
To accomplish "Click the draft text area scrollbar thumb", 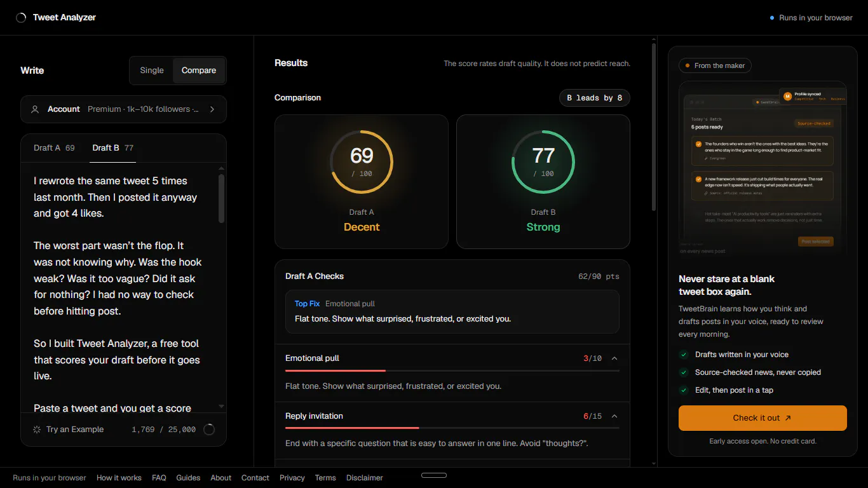I will pyautogui.click(x=221, y=198).
